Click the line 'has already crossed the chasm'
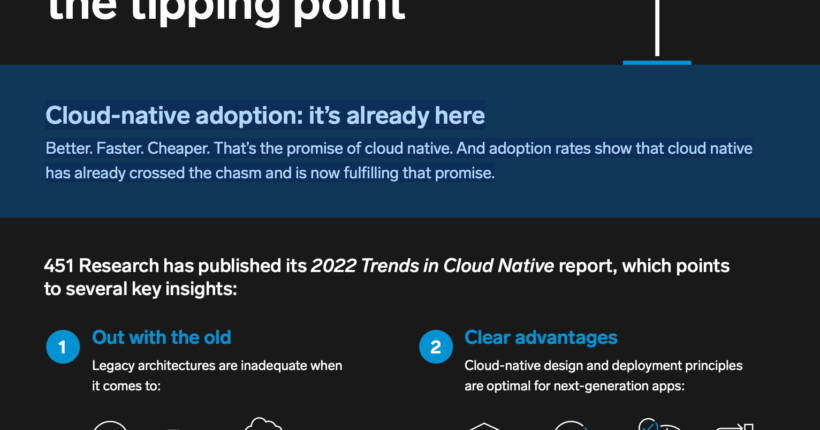The height and width of the screenshot is (430, 820). click(270, 173)
